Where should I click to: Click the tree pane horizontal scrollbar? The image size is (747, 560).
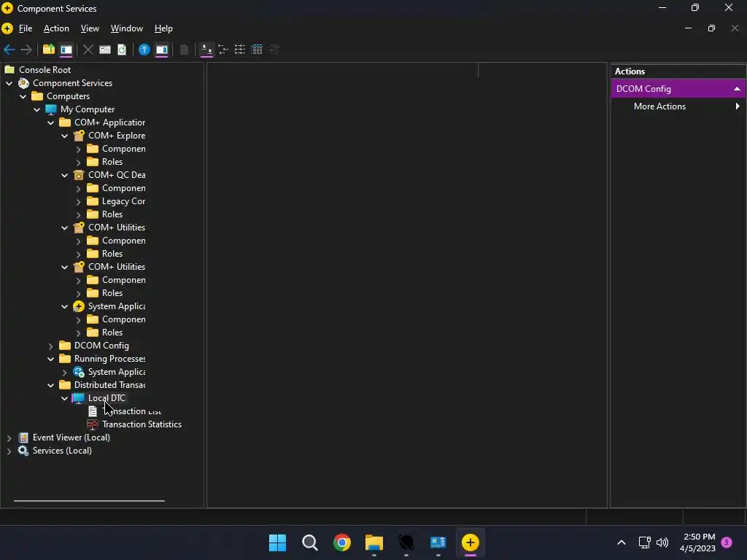89,501
